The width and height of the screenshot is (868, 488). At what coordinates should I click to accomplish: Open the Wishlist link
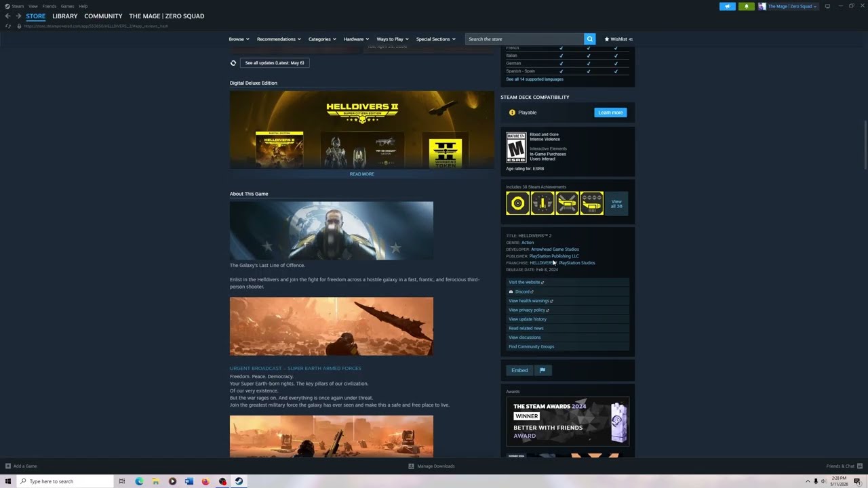[x=618, y=39]
